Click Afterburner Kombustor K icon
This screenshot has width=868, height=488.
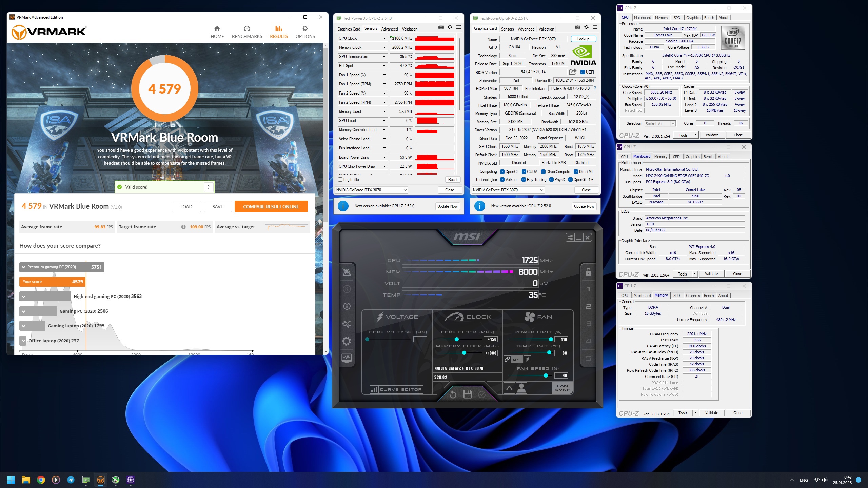tap(347, 289)
